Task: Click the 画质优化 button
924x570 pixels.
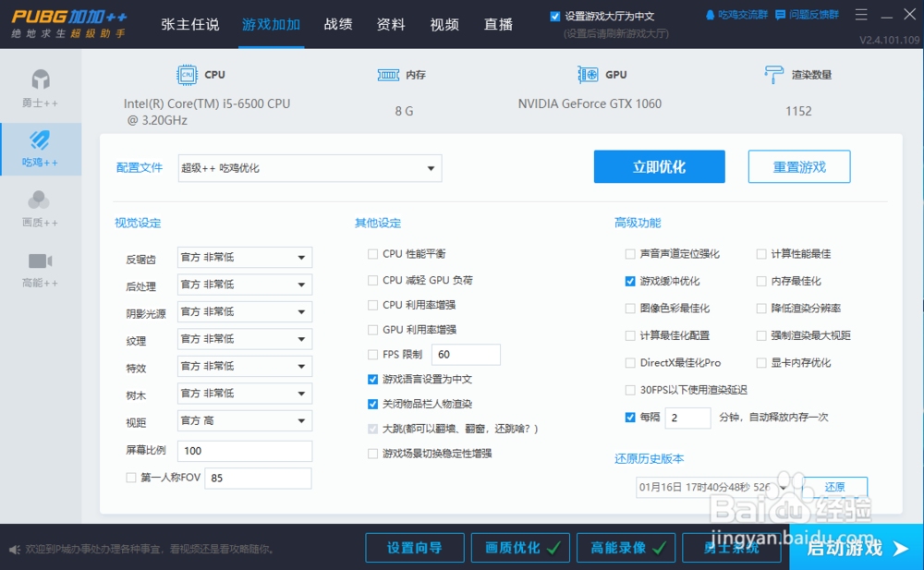Action: coord(520,548)
